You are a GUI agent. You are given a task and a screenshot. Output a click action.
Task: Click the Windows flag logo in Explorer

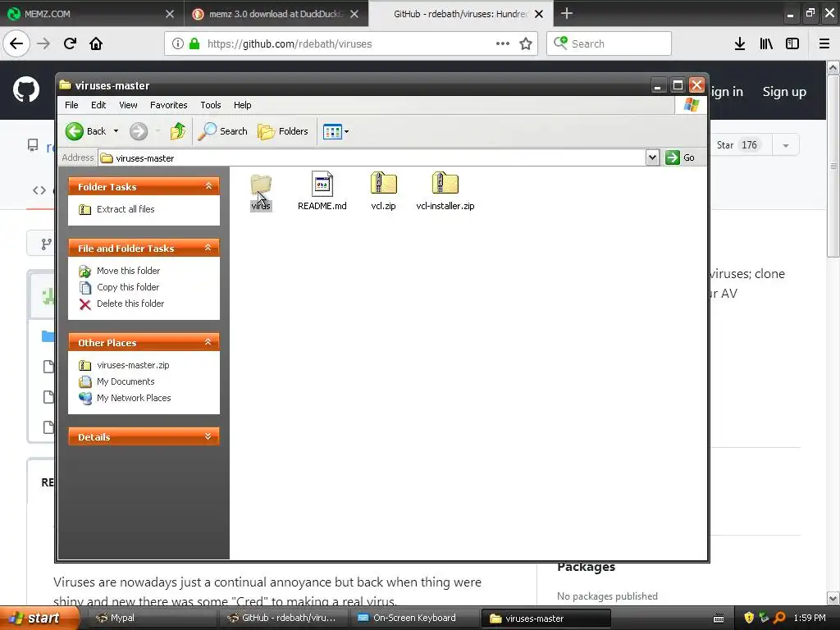pos(691,105)
